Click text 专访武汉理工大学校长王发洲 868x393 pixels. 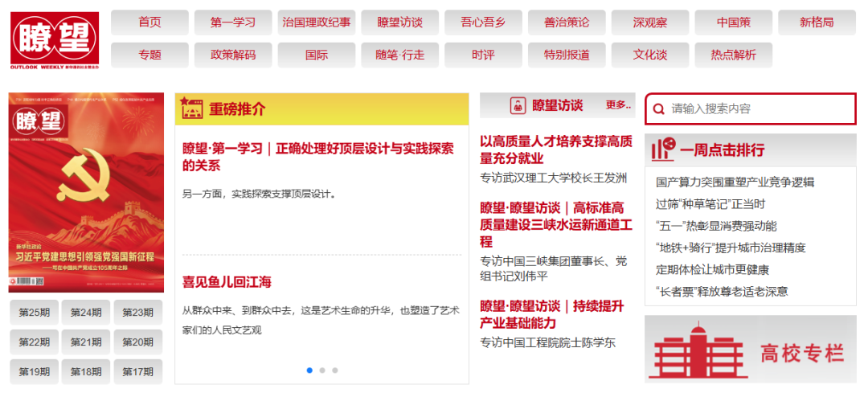click(x=554, y=178)
